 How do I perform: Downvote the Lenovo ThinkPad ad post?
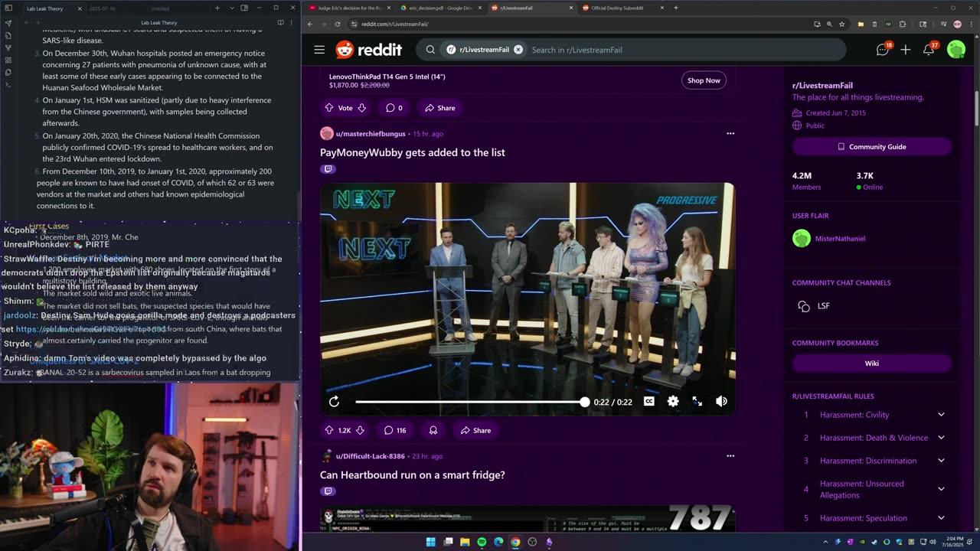(362, 108)
